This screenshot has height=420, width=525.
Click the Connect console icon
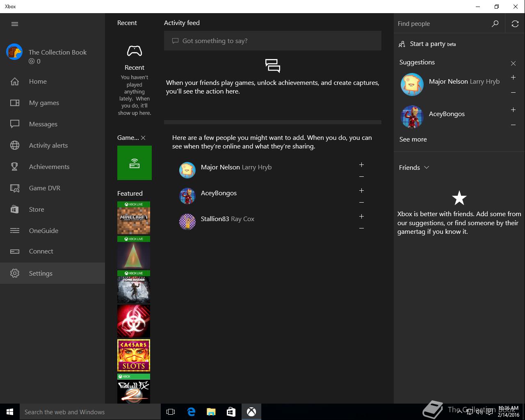pyautogui.click(x=15, y=251)
